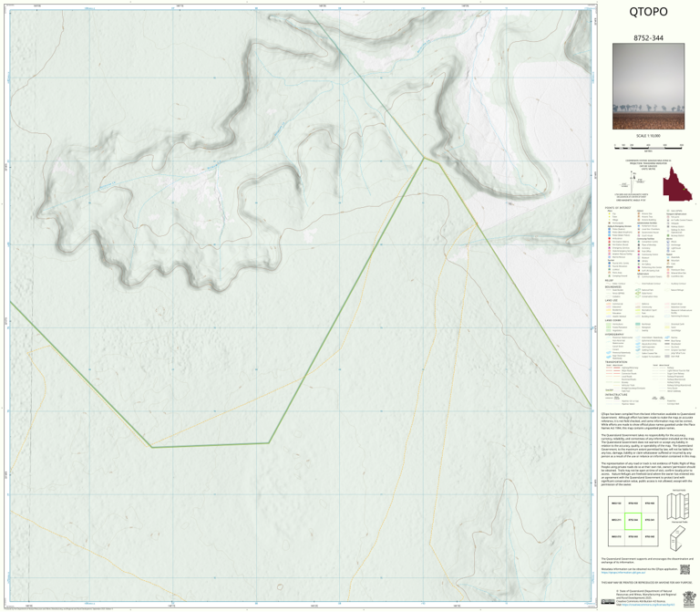Screen dimensions: 700x612
Task: Click the Creative Commons licence badge
Action: pos(608,602)
